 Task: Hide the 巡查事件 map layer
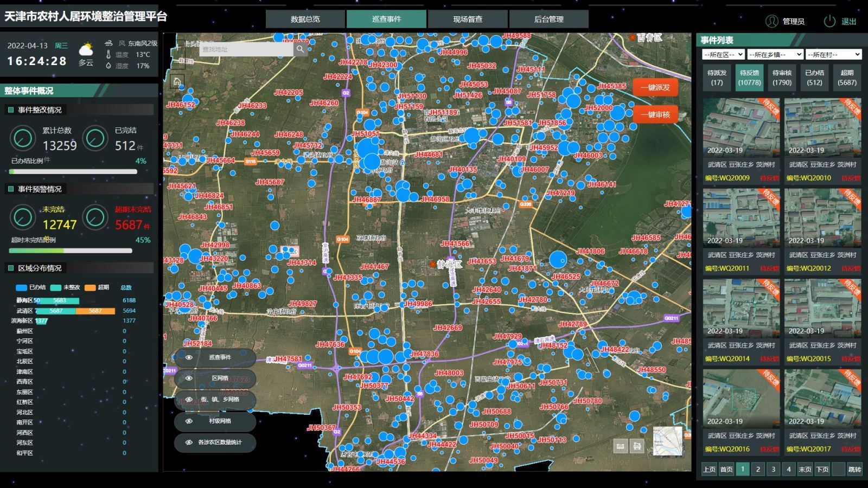(x=189, y=357)
